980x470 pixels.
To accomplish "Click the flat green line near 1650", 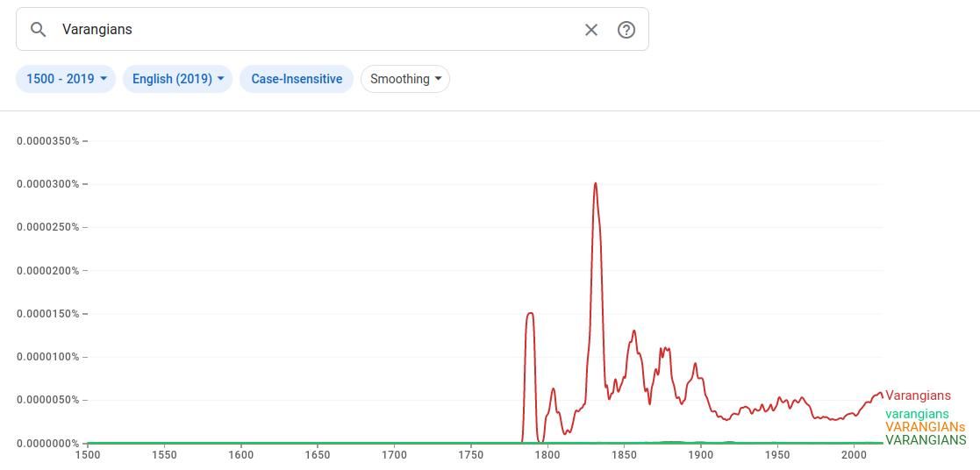I will [x=318, y=443].
